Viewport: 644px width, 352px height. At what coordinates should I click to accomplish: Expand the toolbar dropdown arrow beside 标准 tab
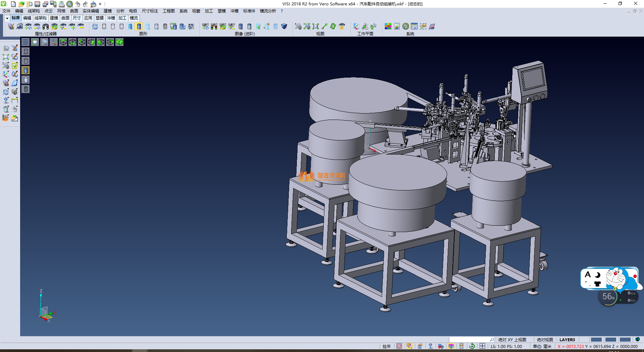[7, 18]
